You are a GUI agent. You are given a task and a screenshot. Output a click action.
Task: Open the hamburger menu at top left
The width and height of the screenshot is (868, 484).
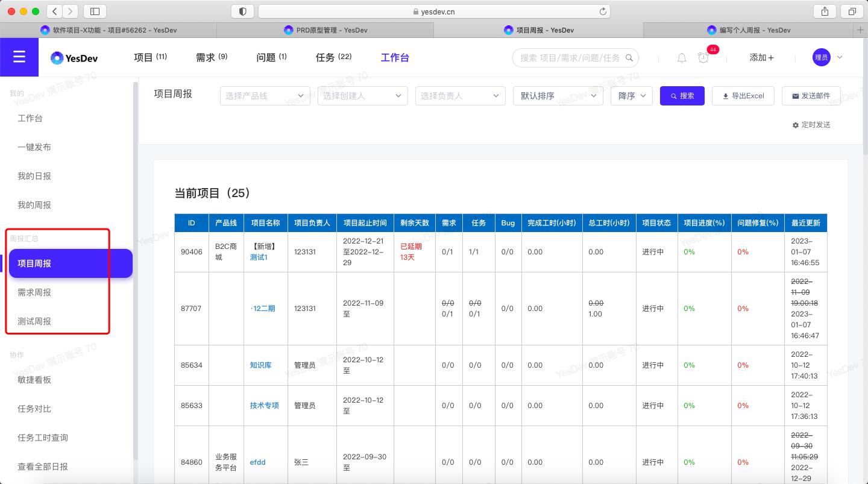point(19,57)
